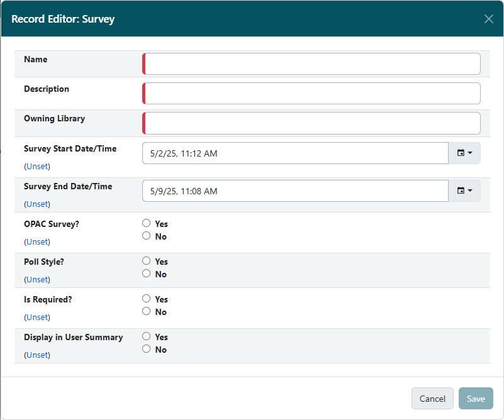This screenshot has height=420, width=504.
Task: Cancel editing the survey
Action: tap(432, 398)
